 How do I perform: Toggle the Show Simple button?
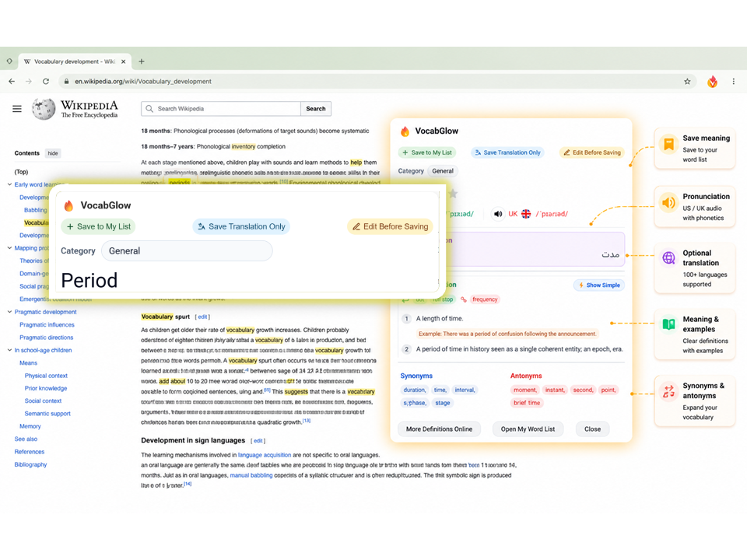599,285
